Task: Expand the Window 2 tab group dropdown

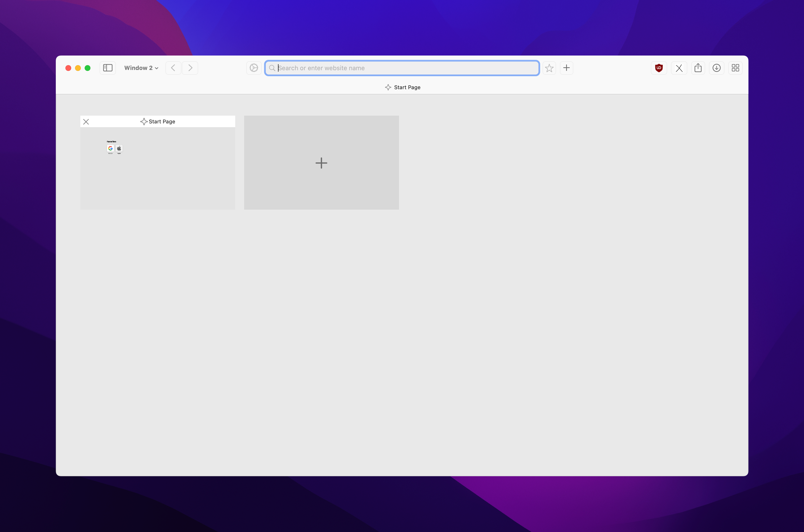Action: tap(138, 68)
